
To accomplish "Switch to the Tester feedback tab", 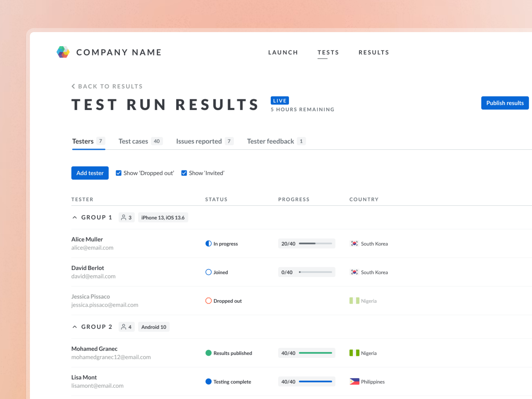I will 276,141.
